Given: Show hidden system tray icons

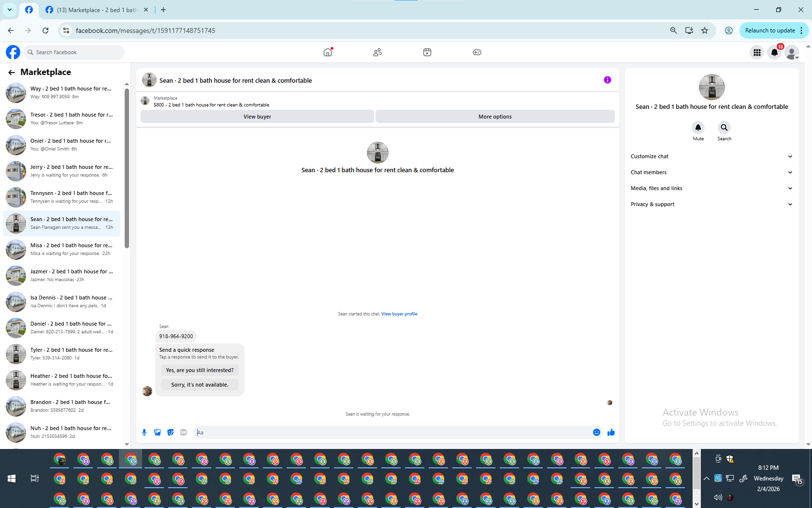Looking at the screenshot, I should (706, 478).
